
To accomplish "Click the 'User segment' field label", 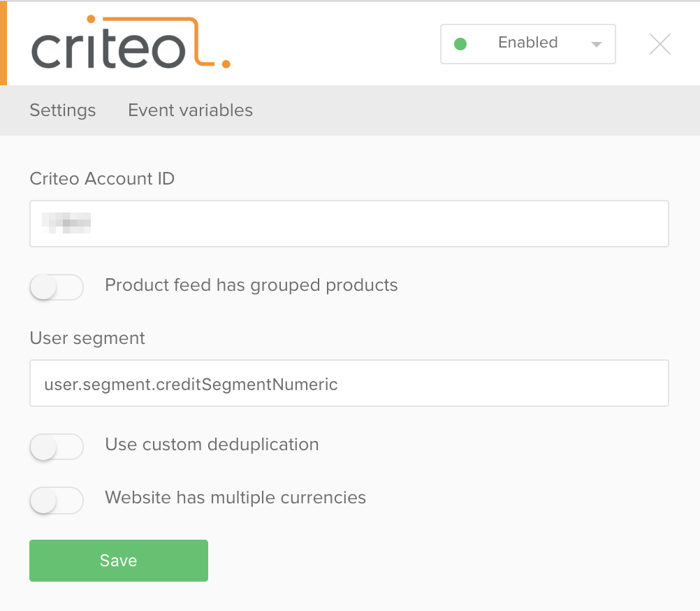I will click(x=87, y=338).
